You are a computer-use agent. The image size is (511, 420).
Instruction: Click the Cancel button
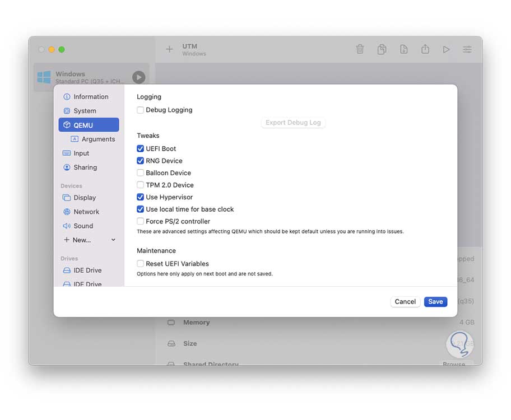pos(405,302)
